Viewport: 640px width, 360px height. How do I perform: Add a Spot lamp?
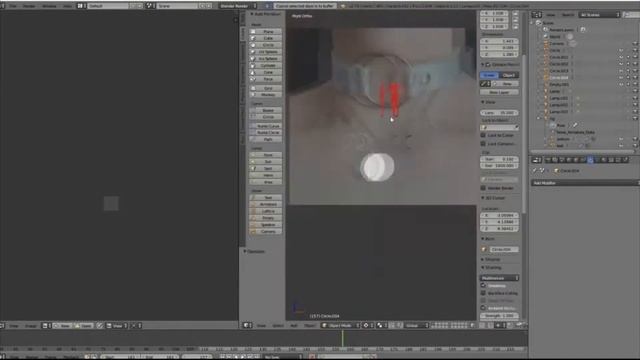click(x=266, y=168)
